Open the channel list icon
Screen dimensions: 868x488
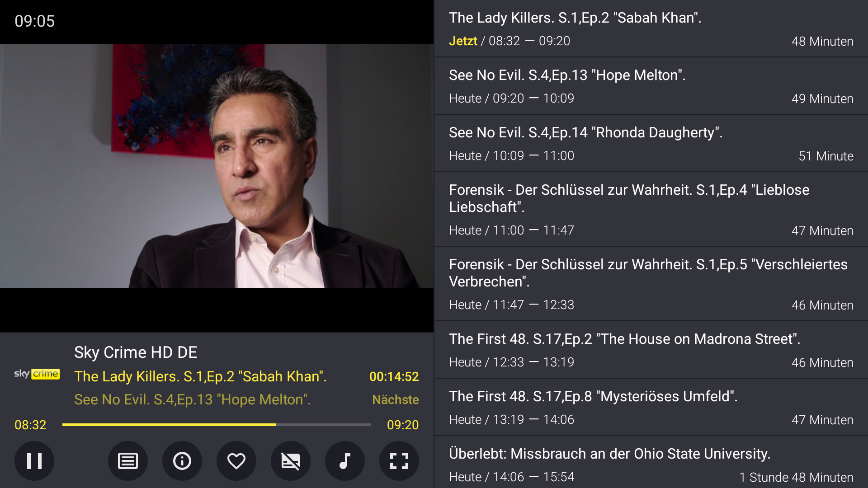tap(128, 461)
